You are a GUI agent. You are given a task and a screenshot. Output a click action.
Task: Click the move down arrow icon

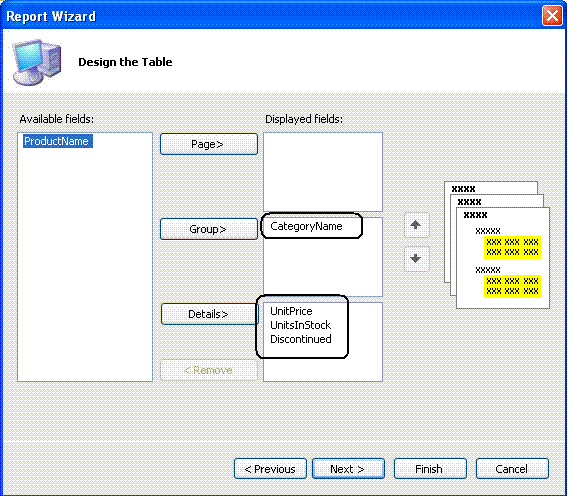(416, 259)
